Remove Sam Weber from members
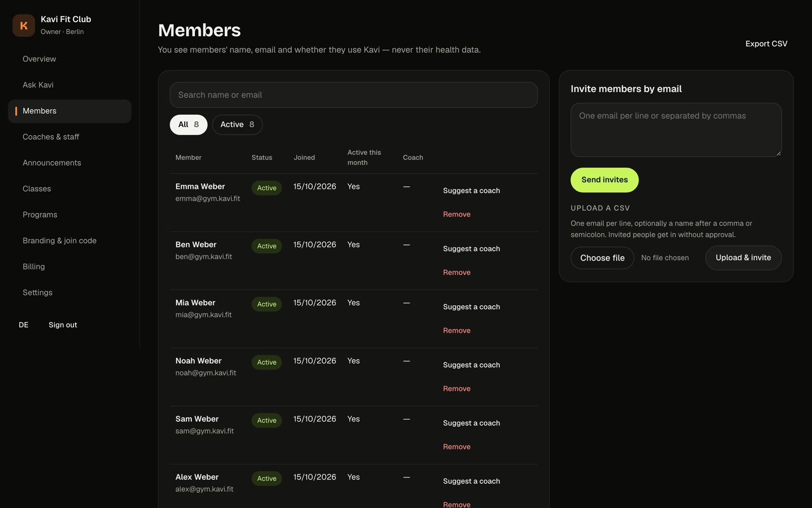812x508 pixels. [x=457, y=447]
